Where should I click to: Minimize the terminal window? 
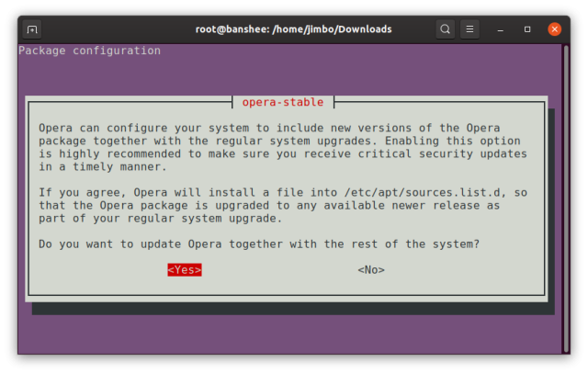point(500,29)
